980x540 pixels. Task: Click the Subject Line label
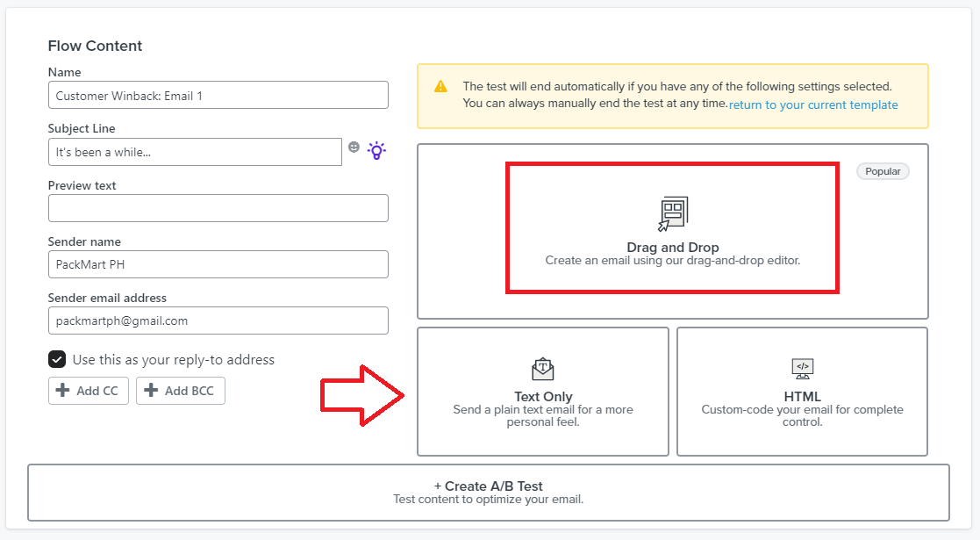point(82,128)
